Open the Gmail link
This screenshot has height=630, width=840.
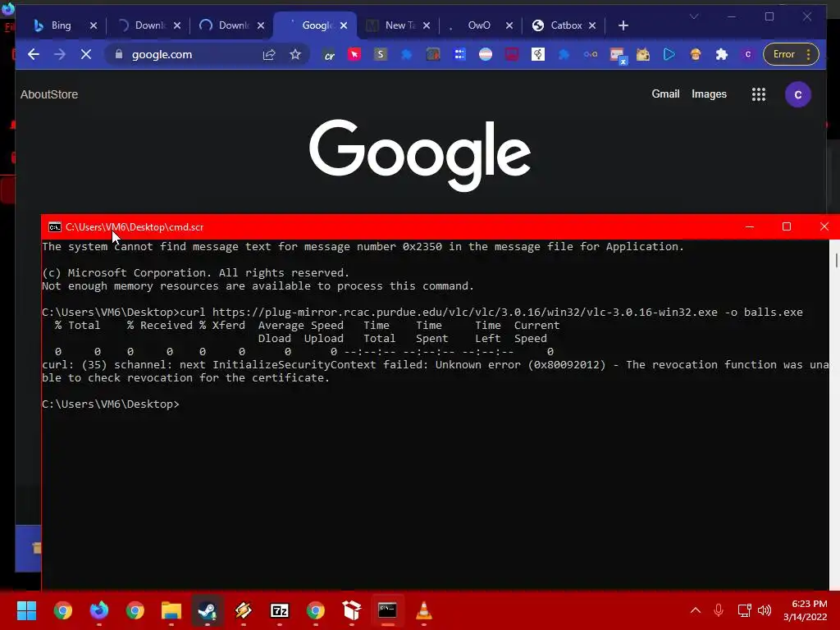coord(665,94)
